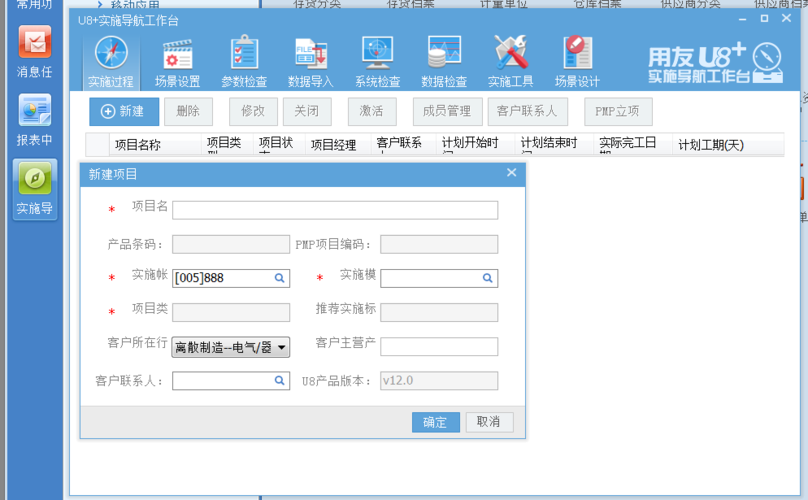Screen dimensions: 808x500
Task: Cancel the dialog with 取消
Action: (489, 422)
